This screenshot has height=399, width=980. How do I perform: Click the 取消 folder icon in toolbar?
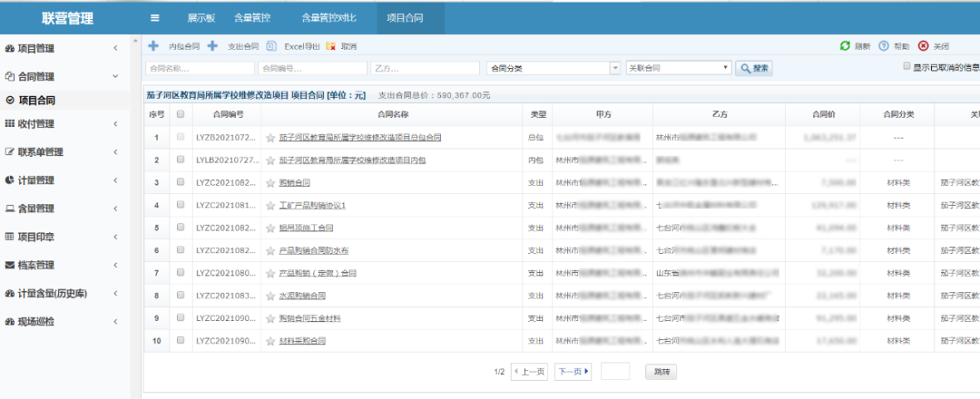click(x=330, y=46)
